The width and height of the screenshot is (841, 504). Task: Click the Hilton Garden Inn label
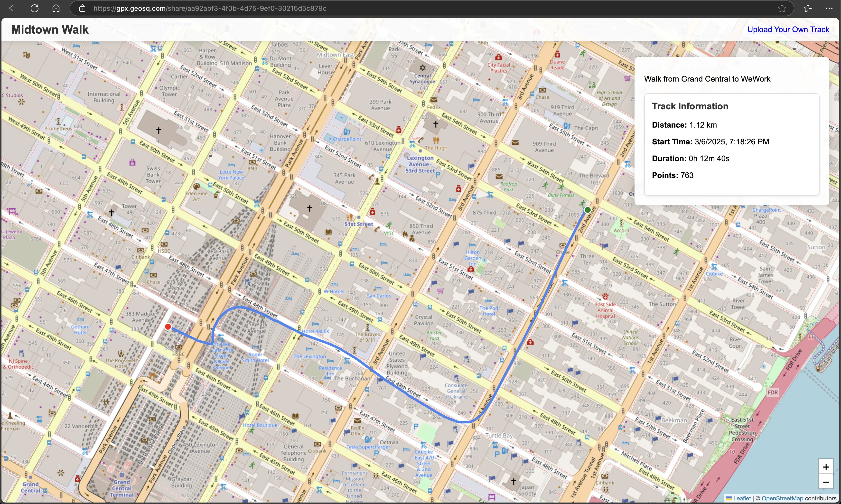(473, 258)
